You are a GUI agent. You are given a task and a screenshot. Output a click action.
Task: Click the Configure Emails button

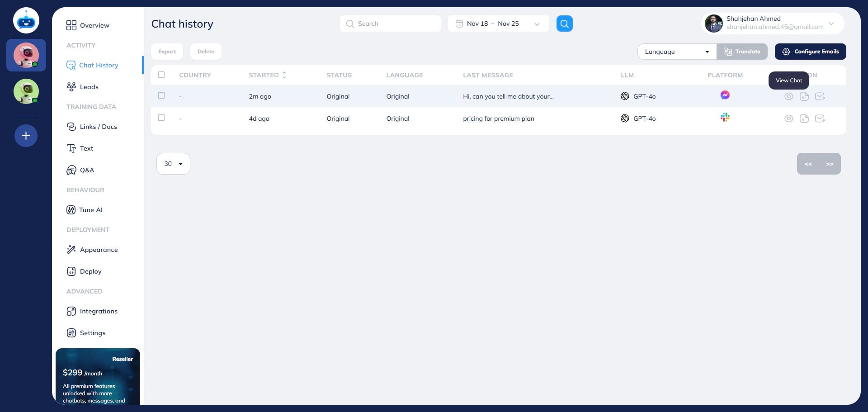click(x=810, y=52)
